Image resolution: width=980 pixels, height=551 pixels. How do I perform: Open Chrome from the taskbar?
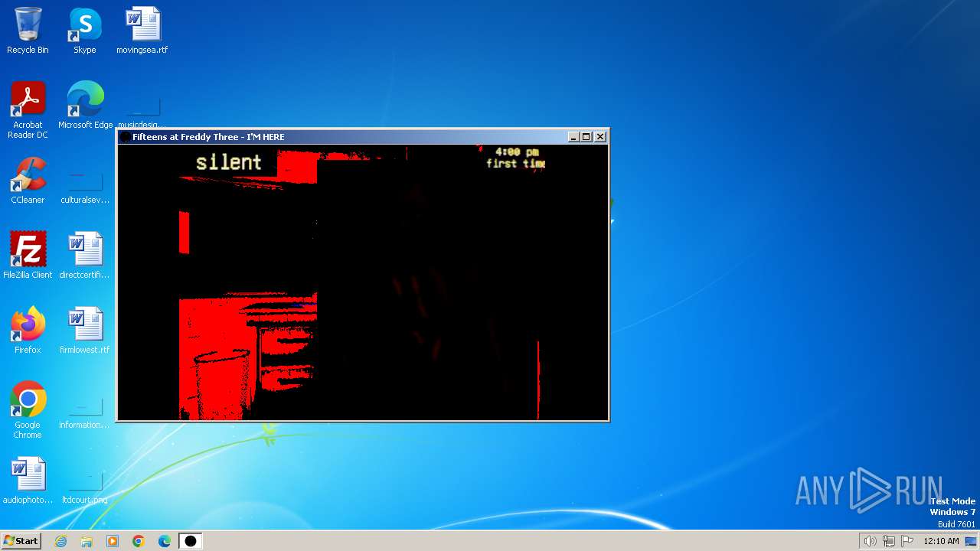point(139,541)
